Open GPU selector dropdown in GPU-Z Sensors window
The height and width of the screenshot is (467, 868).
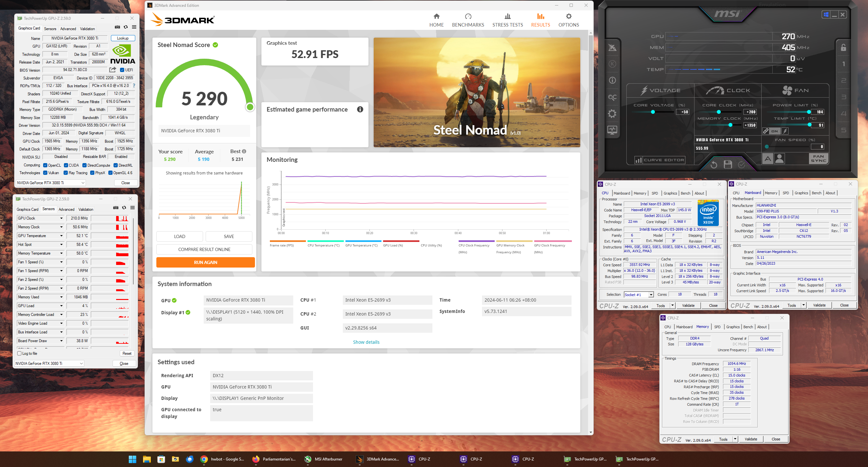(x=49, y=363)
